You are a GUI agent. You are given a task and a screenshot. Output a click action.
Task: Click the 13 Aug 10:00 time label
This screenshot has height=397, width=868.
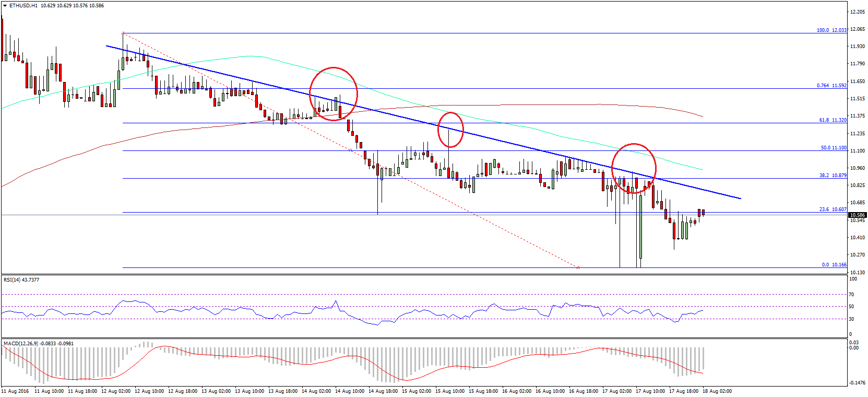[249, 391]
